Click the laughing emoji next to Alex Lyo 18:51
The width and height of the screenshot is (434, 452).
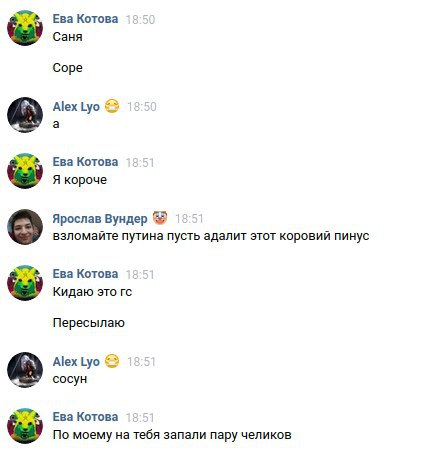click(112, 361)
